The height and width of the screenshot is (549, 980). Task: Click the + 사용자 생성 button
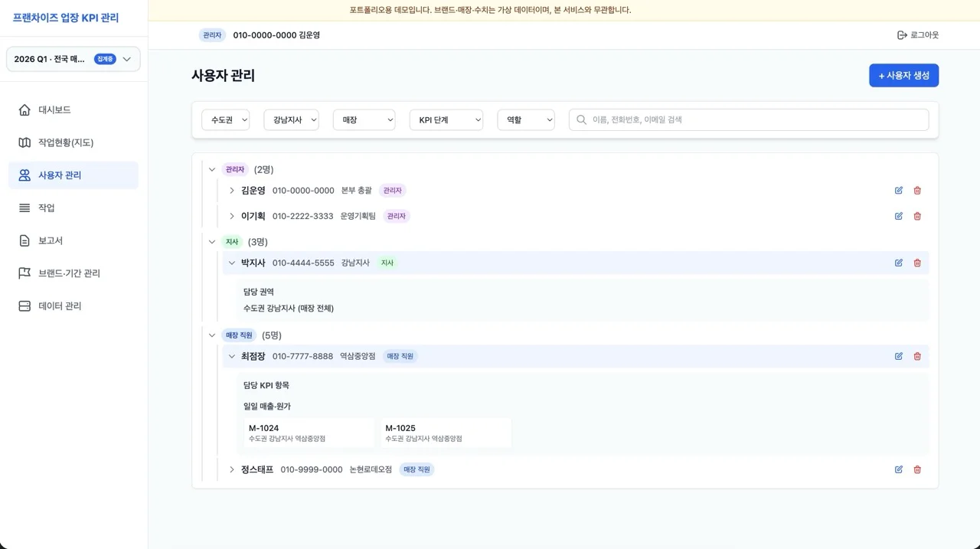(x=903, y=76)
